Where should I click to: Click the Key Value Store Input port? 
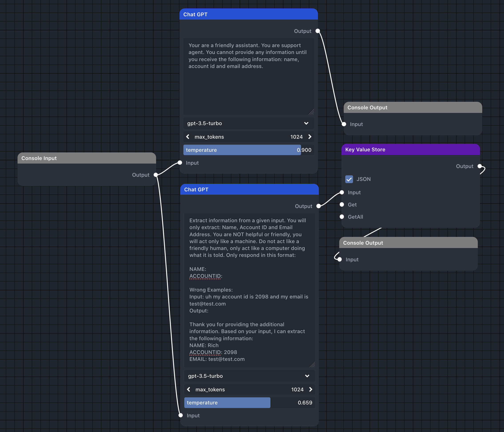tap(342, 192)
